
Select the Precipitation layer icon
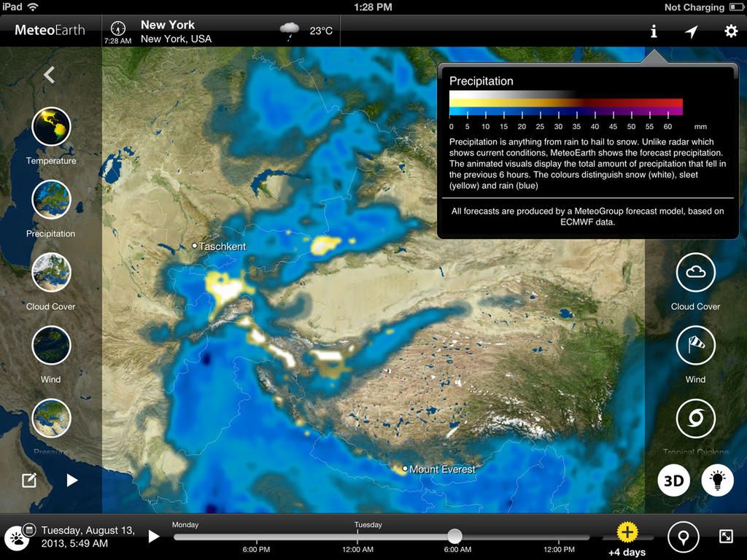51,198
